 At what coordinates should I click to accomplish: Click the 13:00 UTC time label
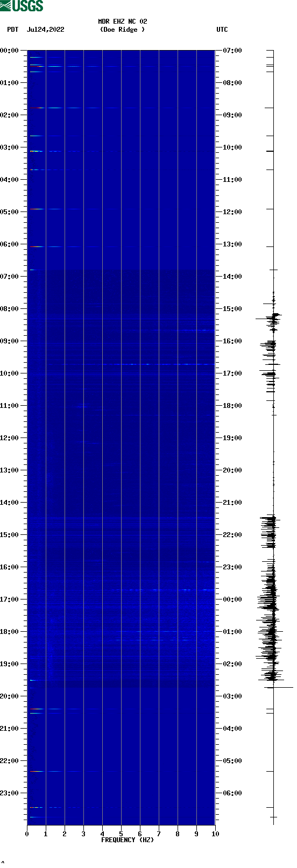click(232, 244)
